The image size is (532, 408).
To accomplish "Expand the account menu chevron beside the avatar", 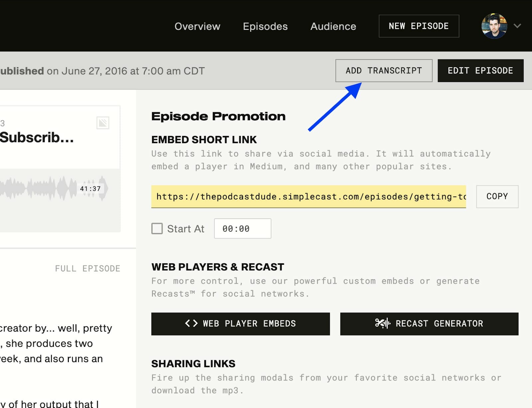I will tap(517, 26).
